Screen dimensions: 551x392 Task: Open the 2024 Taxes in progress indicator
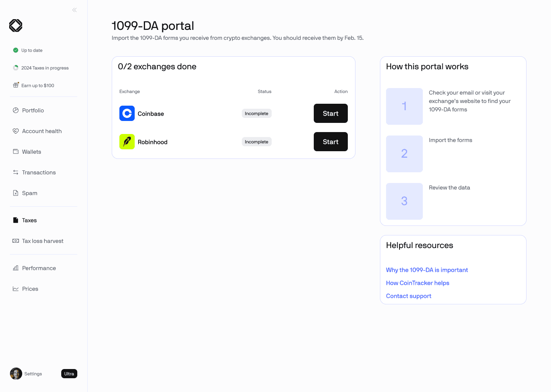click(41, 68)
